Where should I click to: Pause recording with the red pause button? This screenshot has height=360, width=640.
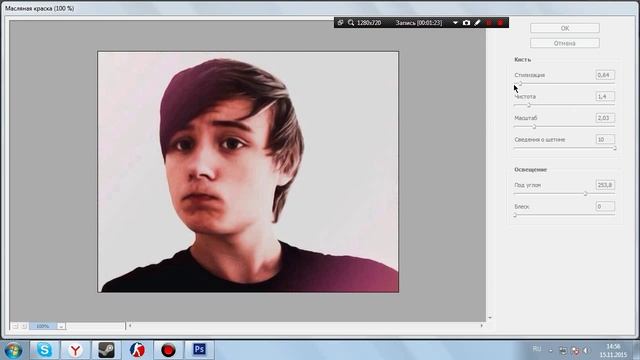point(489,23)
